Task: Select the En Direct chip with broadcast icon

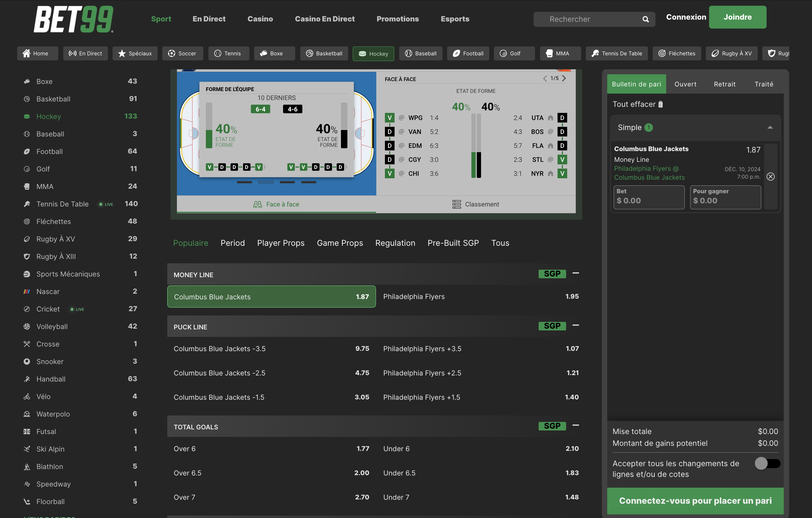Action: click(x=85, y=54)
